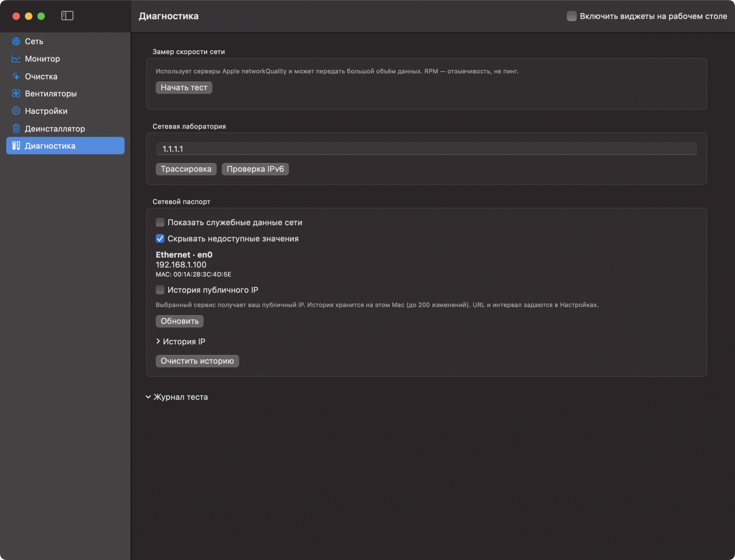Click the gear icon beside Настройки
735x560 pixels.
[16, 111]
